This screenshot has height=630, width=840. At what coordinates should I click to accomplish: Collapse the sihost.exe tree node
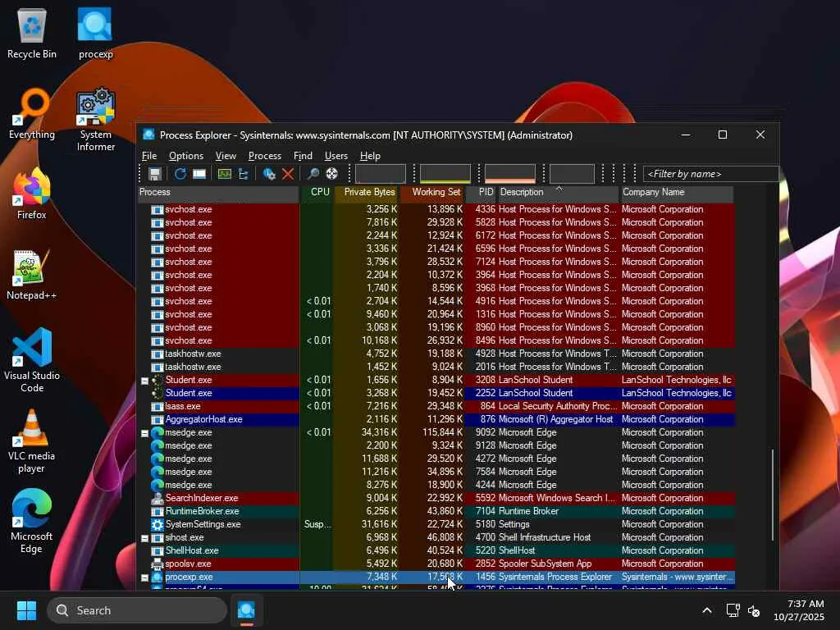144,538
